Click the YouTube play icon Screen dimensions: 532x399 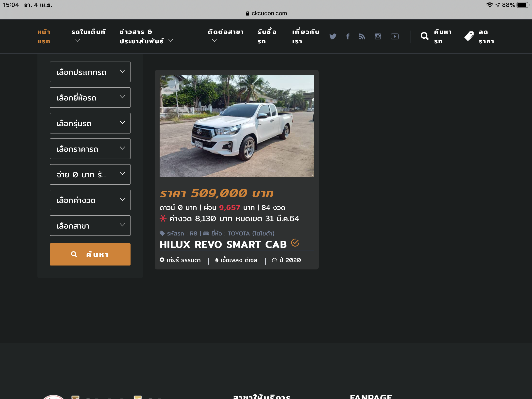[395, 36]
